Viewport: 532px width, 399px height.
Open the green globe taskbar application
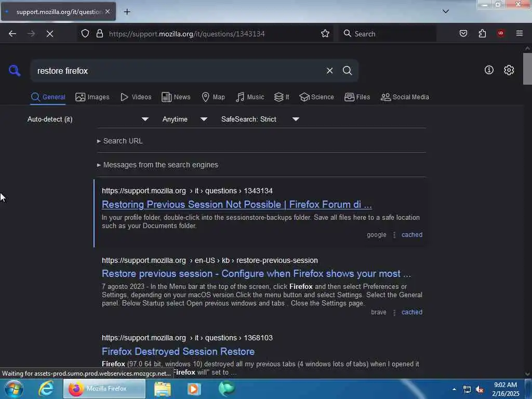[x=227, y=389]
